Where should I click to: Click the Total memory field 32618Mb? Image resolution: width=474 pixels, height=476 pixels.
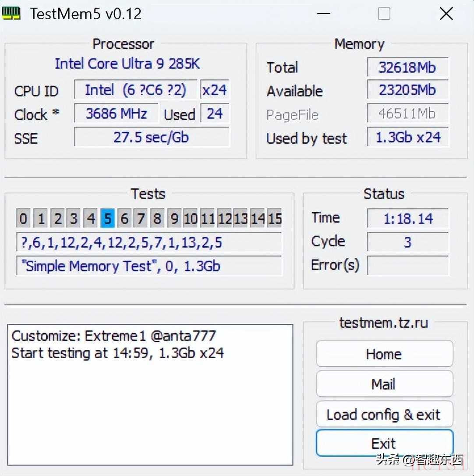[x=407, y=67]
